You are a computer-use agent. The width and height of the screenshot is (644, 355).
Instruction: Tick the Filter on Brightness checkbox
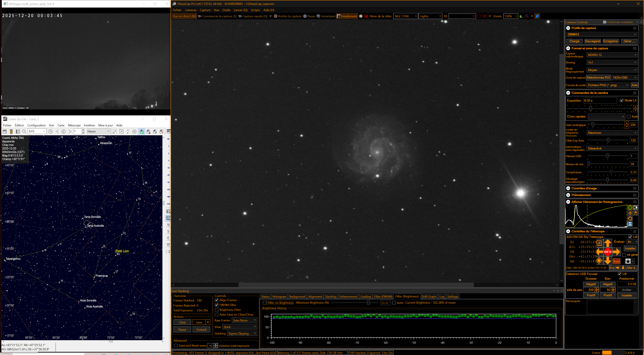[265, 303]
